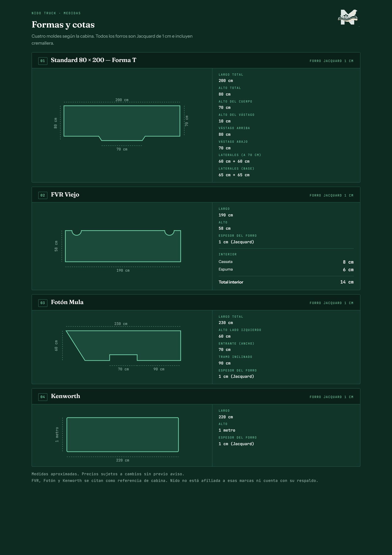Click the "Medidas aproximadas" footer line

click(108, 474)
